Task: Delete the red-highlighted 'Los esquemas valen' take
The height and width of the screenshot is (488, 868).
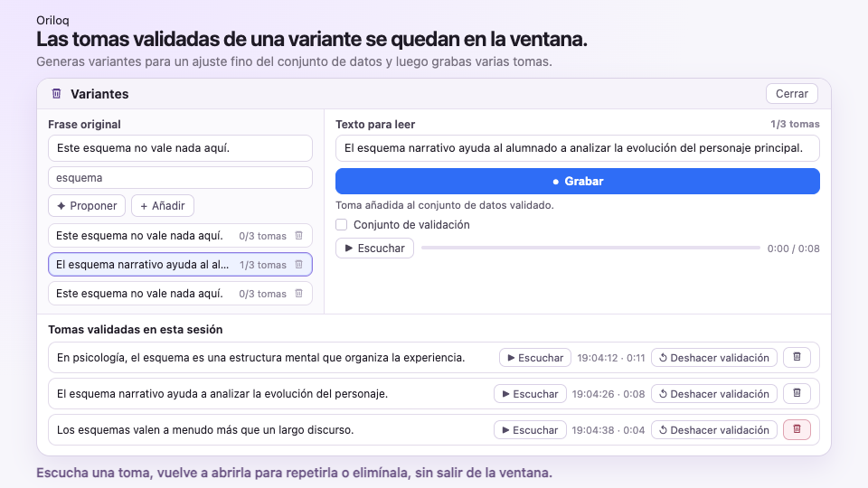Action: click(797, 429)
